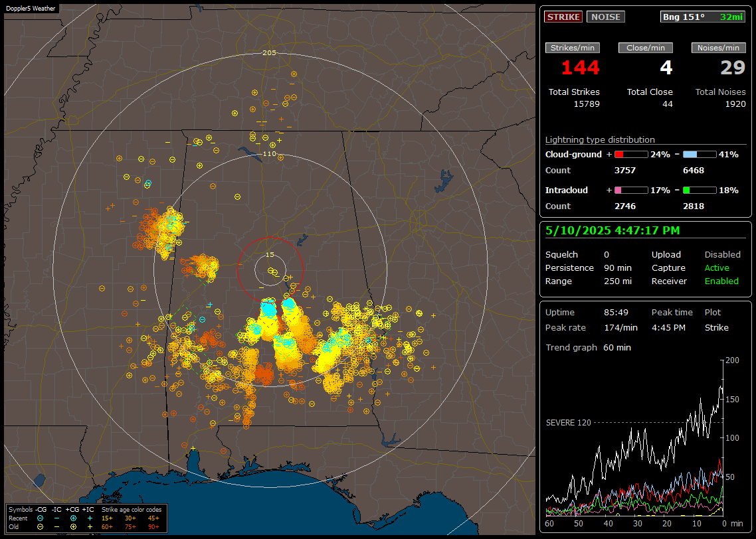Click the positive intracloud count 2746
Screen dimensions: 756x539
(625, 206)
